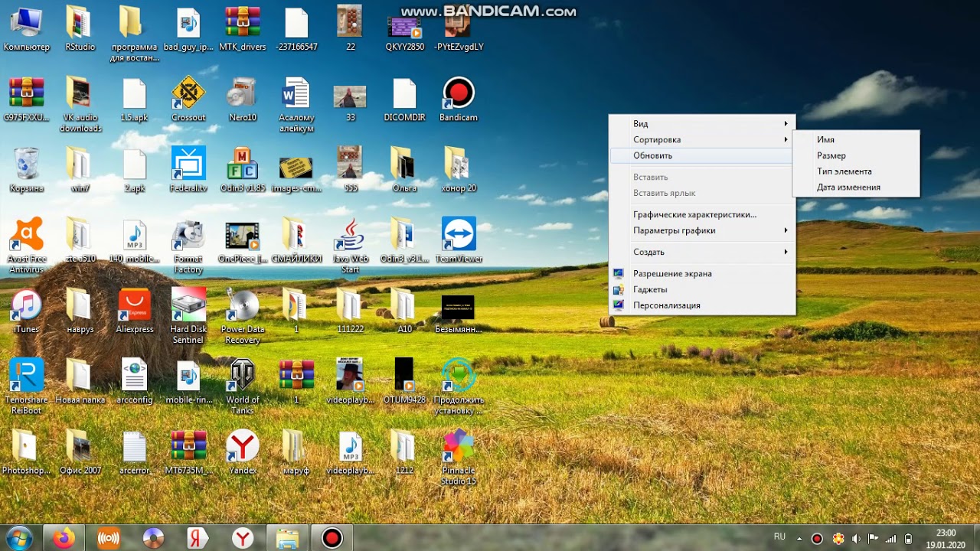Open Windows Explorer from the taskbar

(x=287, y=538)
